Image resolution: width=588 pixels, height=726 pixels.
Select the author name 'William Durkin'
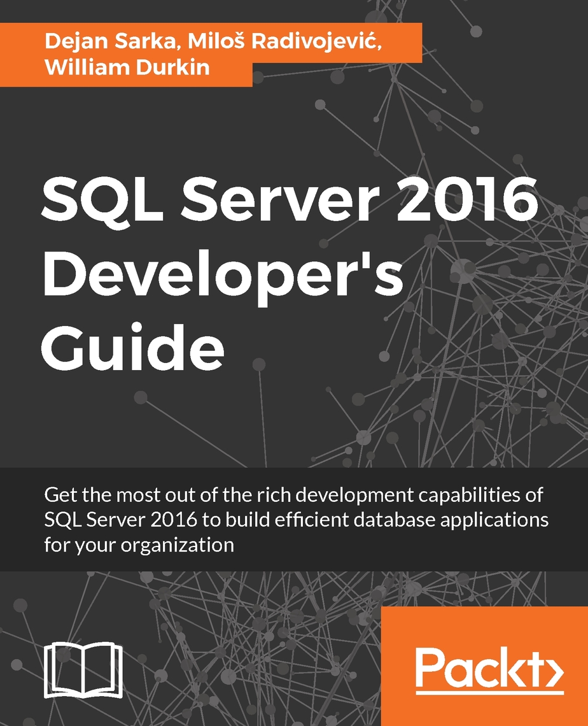(x=127, y=67)
